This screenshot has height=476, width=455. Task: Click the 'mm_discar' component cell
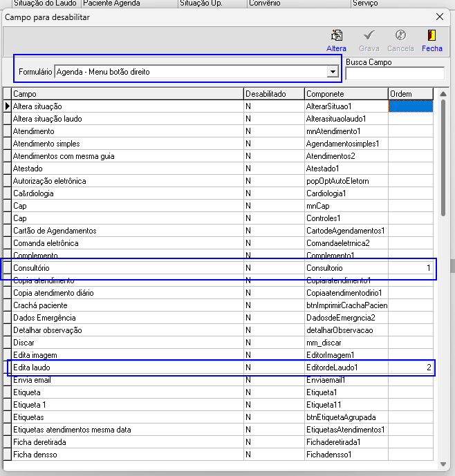346,343
